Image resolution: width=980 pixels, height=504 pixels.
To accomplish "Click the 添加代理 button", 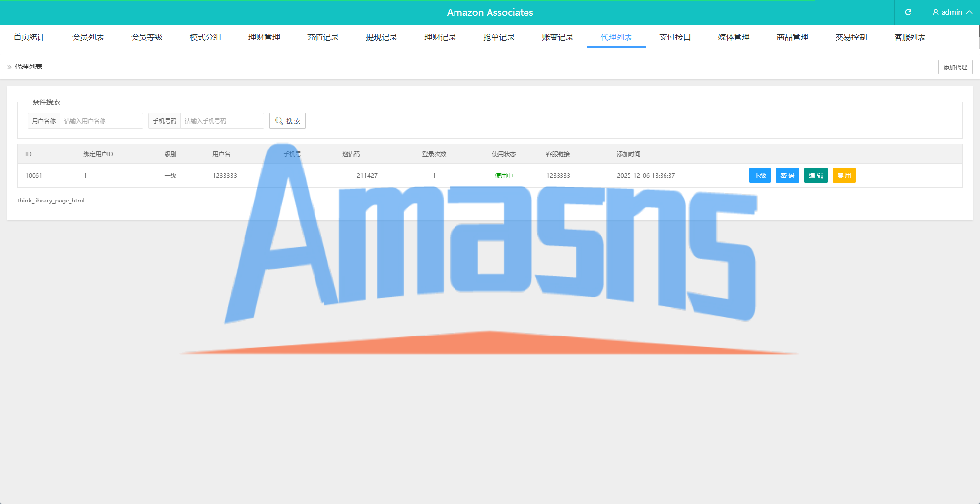I will [x=955, y=67].
